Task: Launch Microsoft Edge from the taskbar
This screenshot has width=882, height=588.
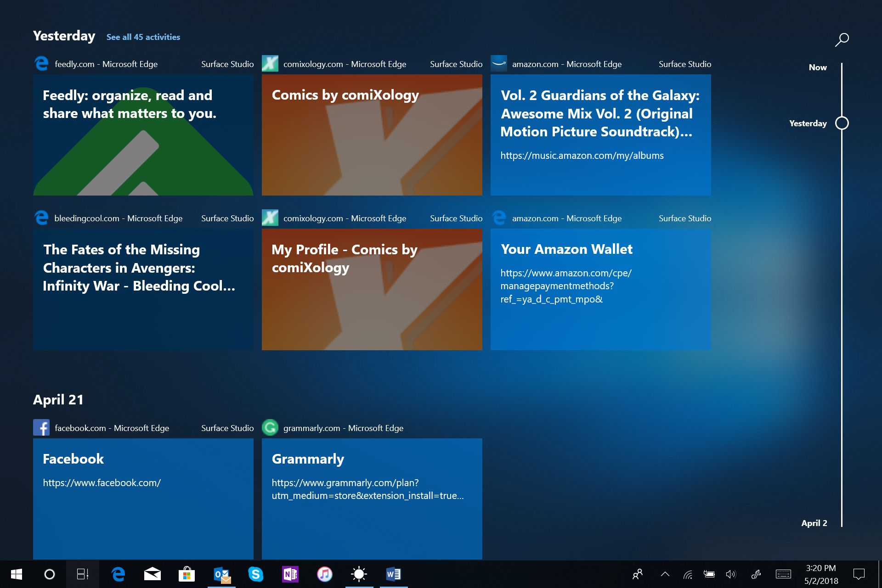Action: coord(118,574)
